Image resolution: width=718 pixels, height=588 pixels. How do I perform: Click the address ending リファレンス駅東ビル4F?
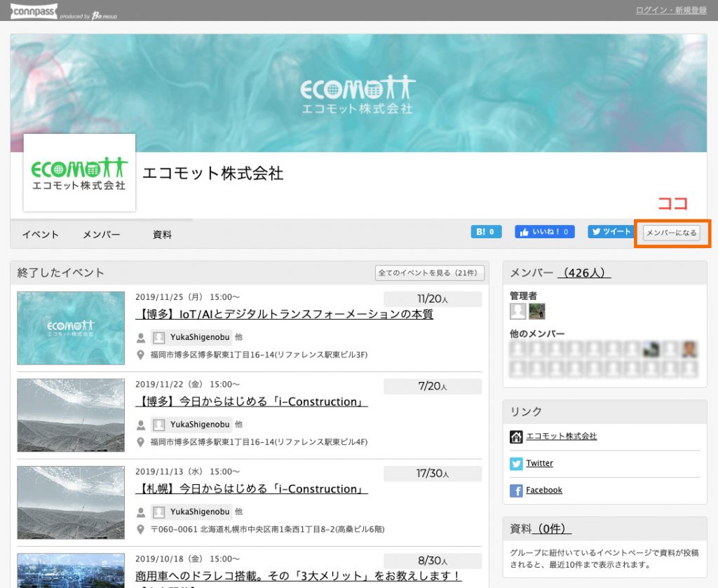pyautogui.click(x=259, y=442)
